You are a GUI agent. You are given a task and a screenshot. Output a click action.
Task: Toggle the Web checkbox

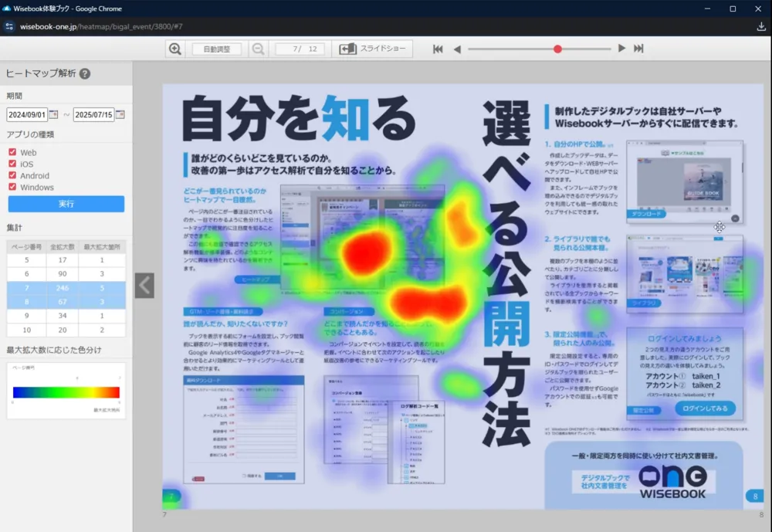pos(12,151)
